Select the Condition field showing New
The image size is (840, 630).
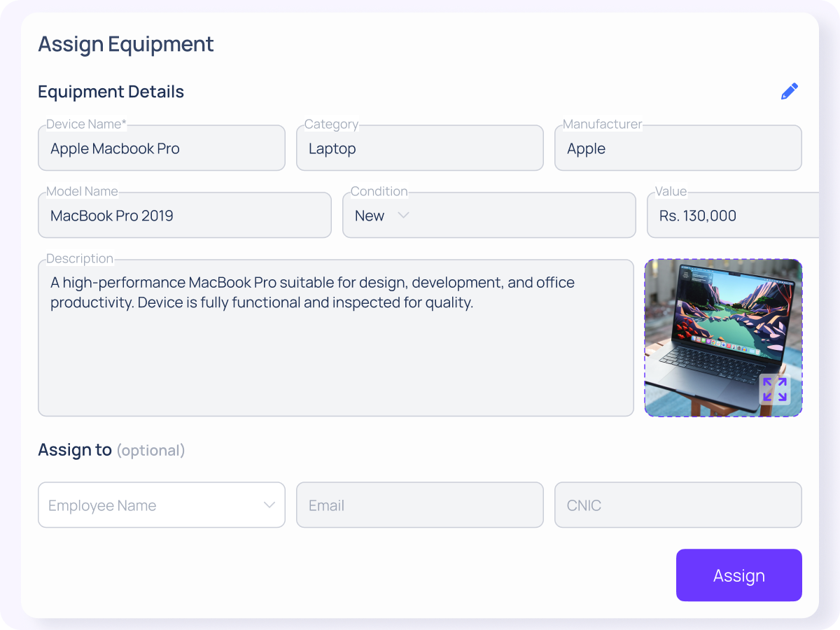[489, 216]
